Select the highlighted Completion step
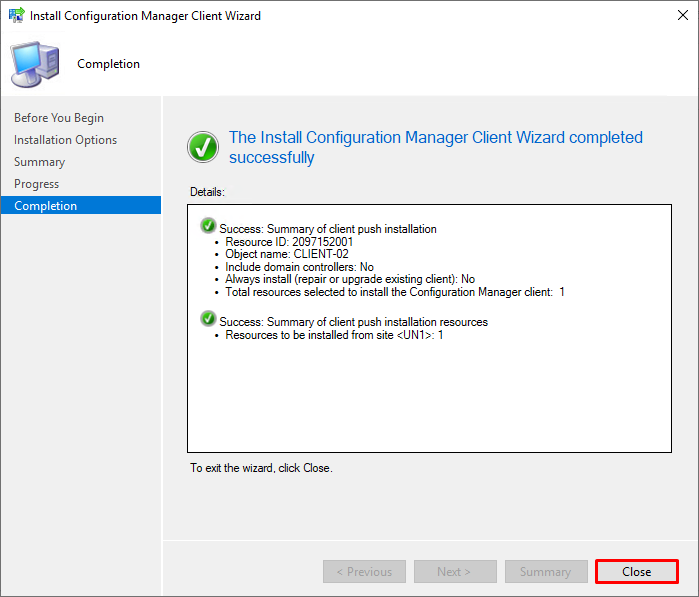 point(81,206)
